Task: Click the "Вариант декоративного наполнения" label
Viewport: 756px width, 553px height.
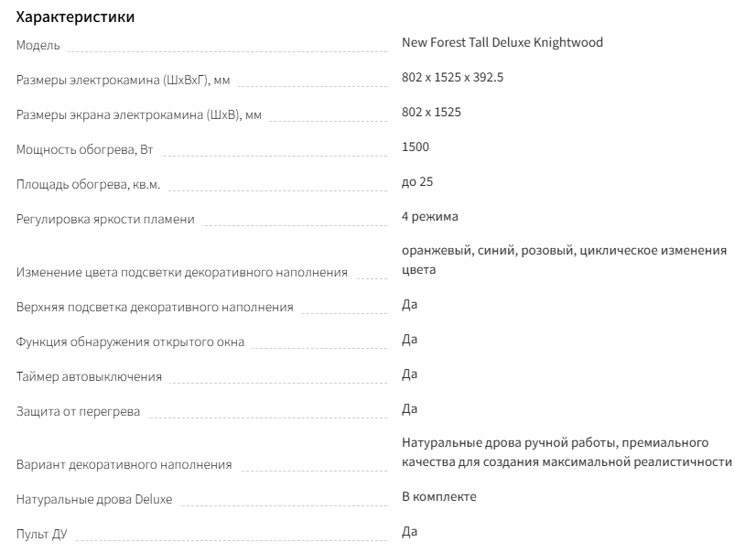Action: 124,464
